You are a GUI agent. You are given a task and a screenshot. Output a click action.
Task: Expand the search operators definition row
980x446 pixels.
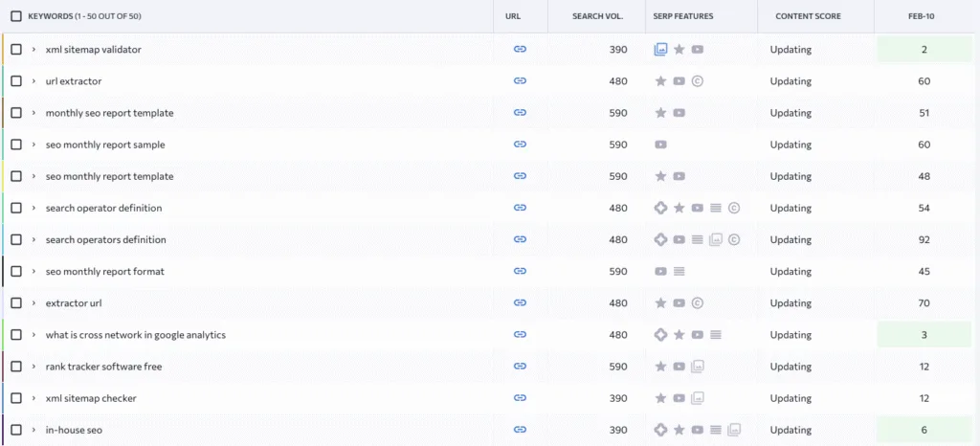[33, 240]
